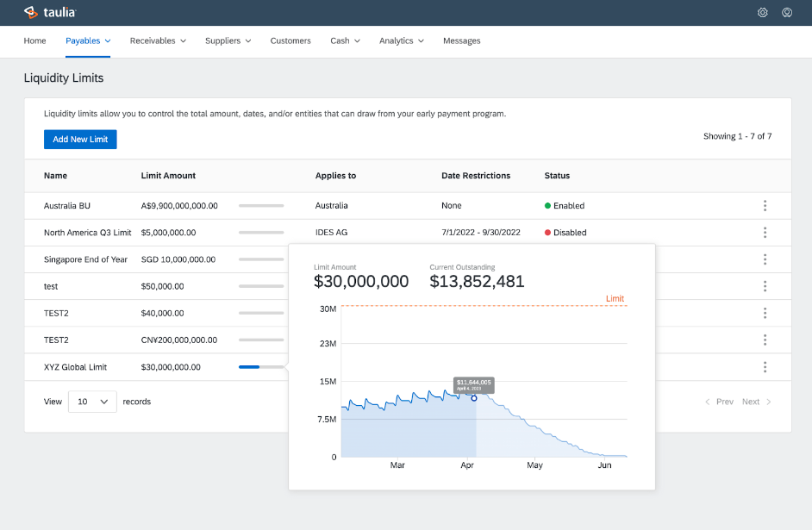Open the Customers menu item
Viewport: 812px width, 530px height.
click(290, 41)
